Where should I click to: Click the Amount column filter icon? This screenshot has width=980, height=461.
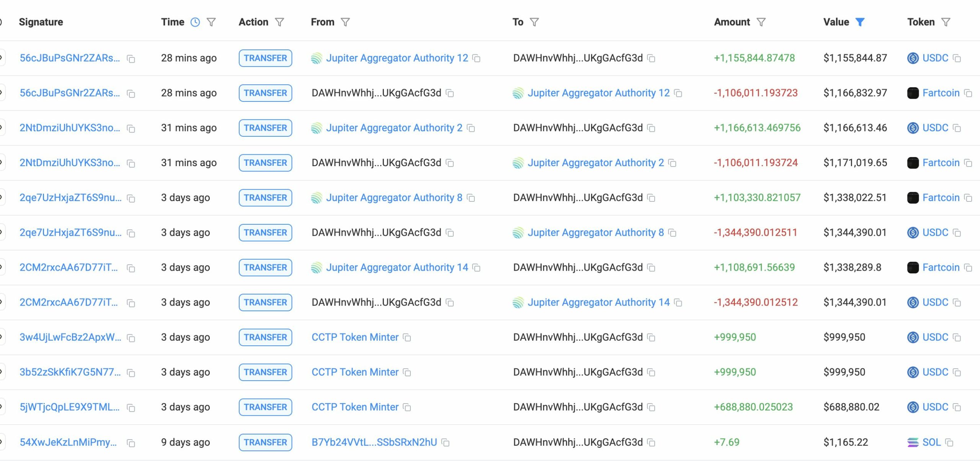pyautogui.click(x=761, y=22)
